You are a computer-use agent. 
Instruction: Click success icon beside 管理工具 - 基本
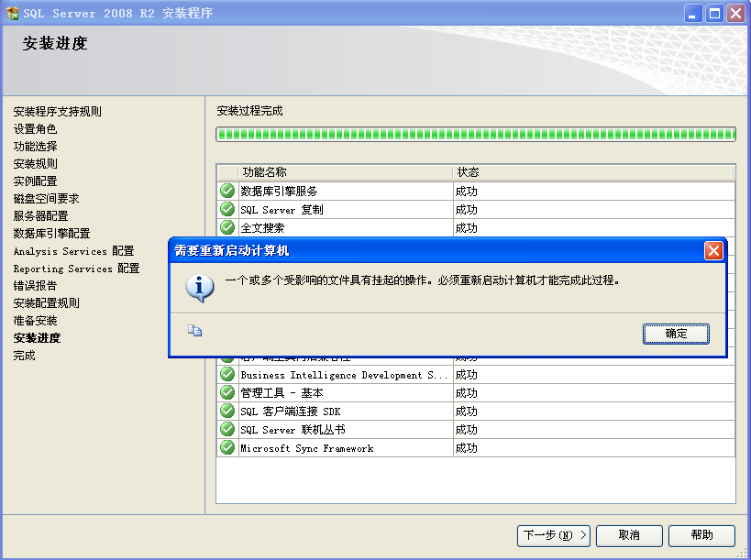pyautogui.click(x=226, y=392)
